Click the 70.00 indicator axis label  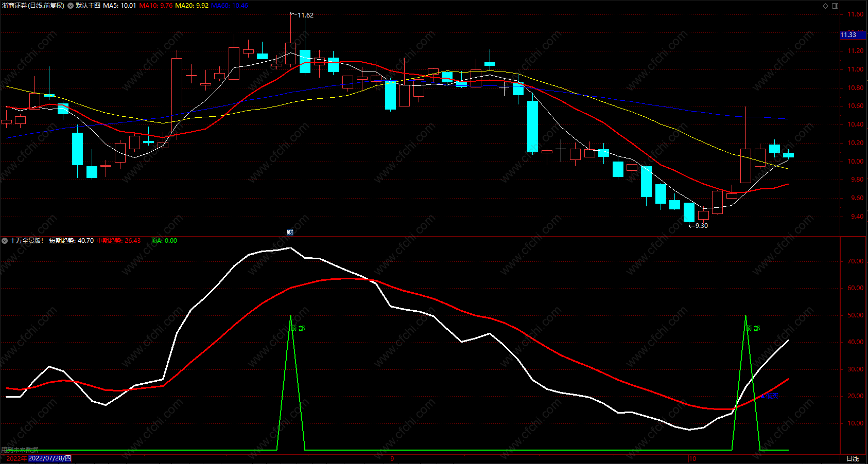click(856, 261)
